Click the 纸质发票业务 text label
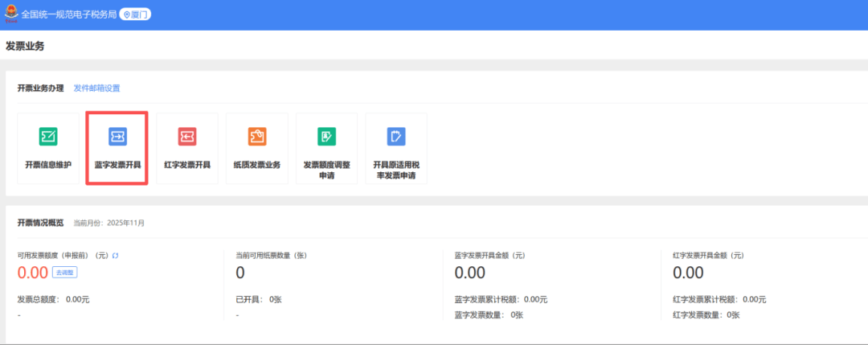This screenshot has height=345, width=868. click(x=256, y=165)
